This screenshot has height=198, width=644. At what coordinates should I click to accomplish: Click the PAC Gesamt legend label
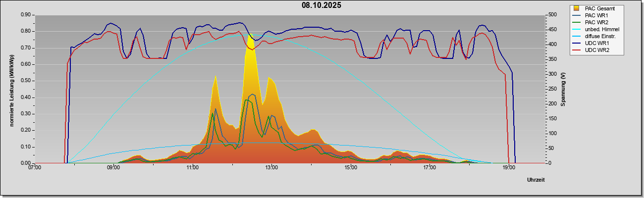click(x=600, y=8)
